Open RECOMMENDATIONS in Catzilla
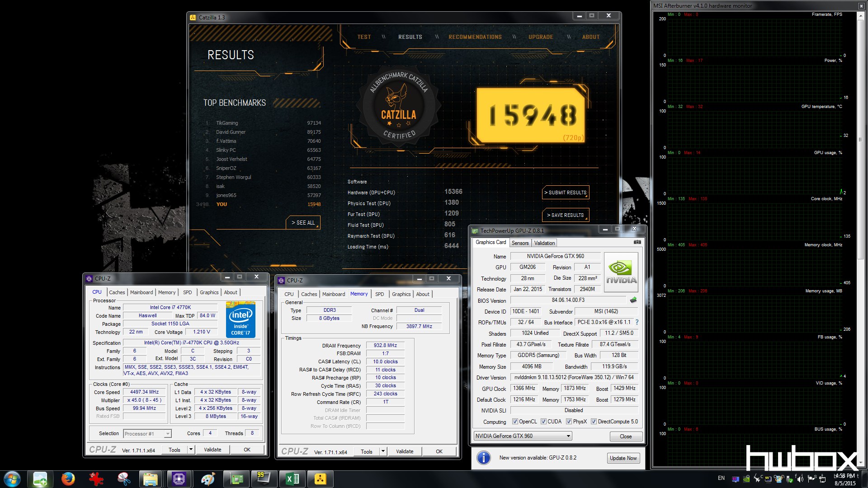This screenshot has height=488, width=868. click(475, 37)
